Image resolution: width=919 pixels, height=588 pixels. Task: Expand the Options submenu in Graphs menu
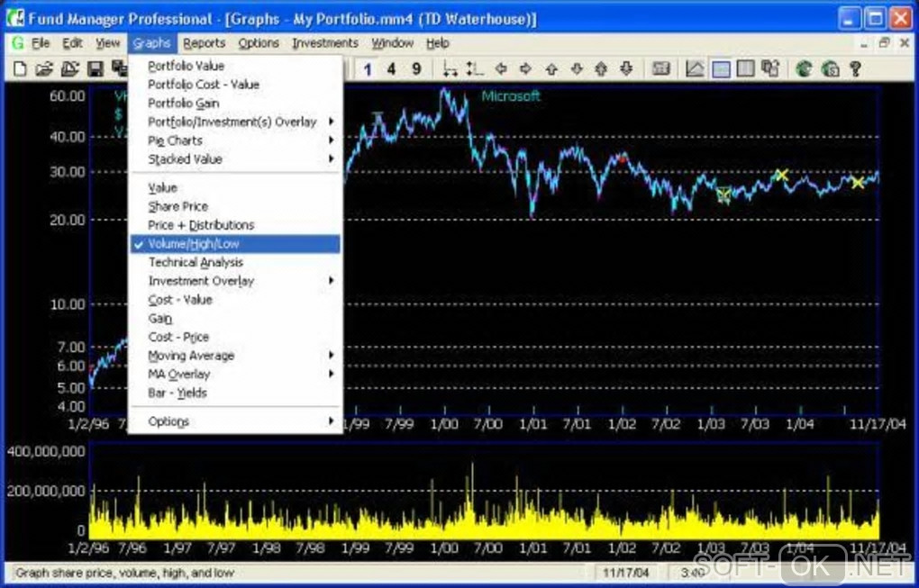click(x=235, y=421)
